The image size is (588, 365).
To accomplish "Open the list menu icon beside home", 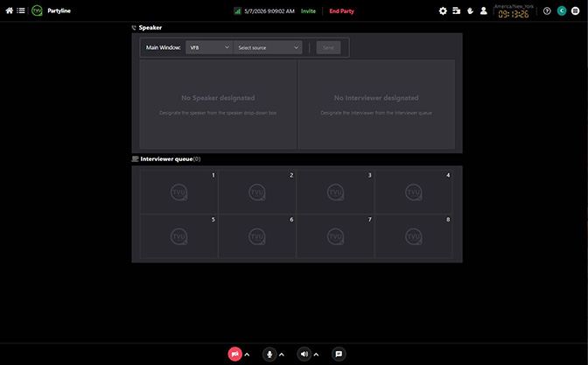I will (x=21, y=11).
